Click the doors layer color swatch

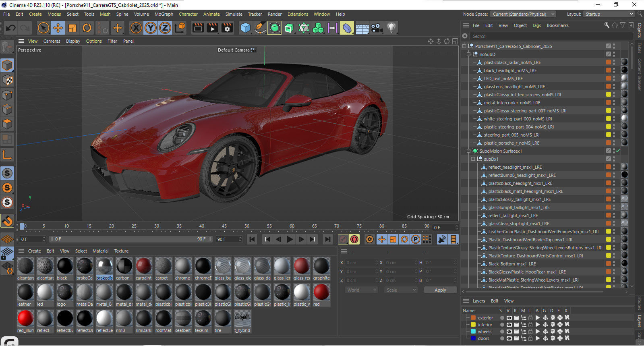click(x=473, y=338)
